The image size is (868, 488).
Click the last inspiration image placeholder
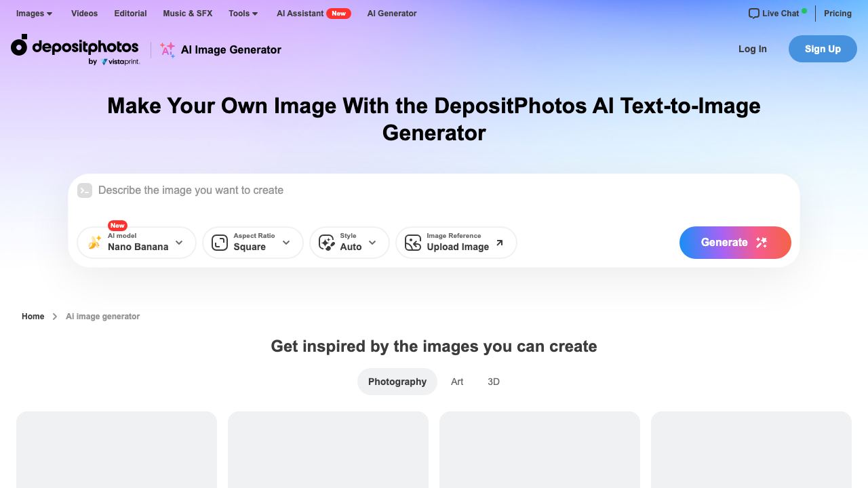coord(751,449)
